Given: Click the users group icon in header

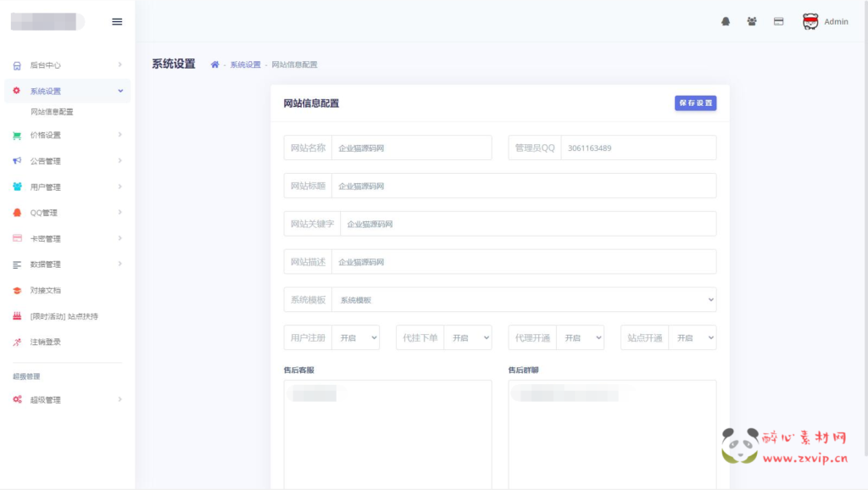Looking at the screenshot, I should pyautogui.click(x=752, y=22).
